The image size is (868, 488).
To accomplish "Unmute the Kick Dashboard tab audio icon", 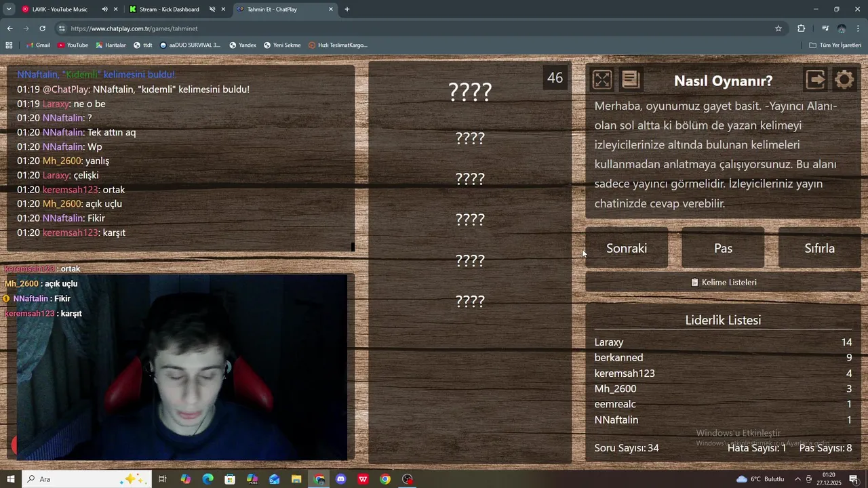I will (212, 9).
